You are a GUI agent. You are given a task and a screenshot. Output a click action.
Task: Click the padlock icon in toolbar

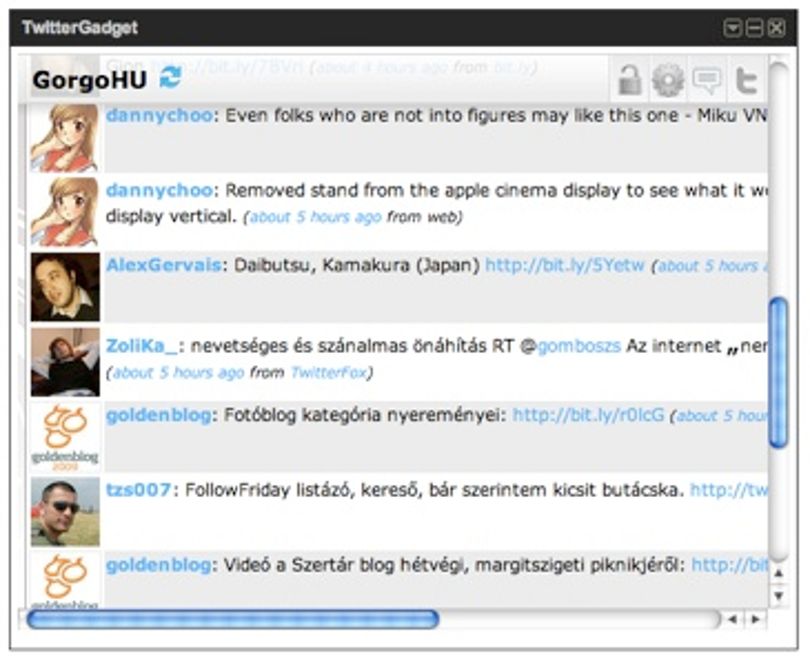point(629,80)
